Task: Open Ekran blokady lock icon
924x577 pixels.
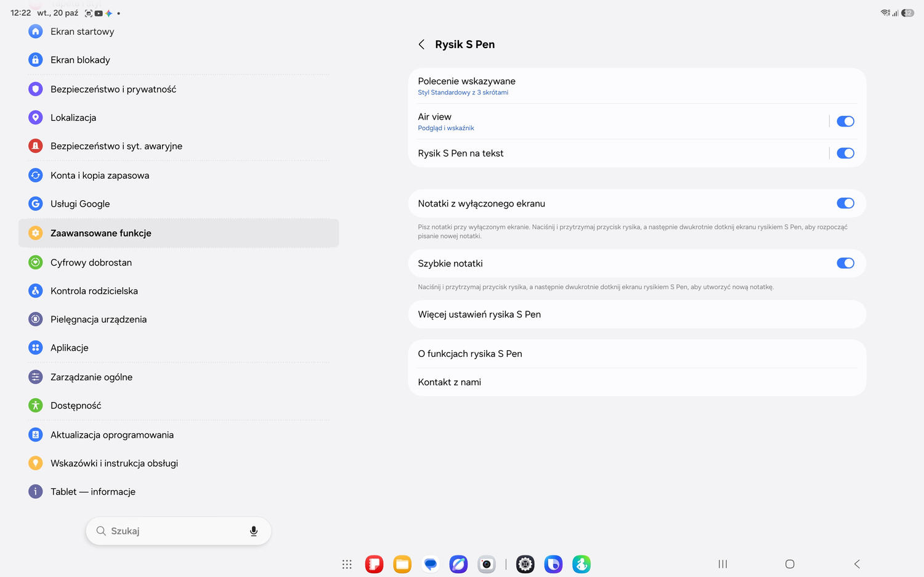Action: click(x=36, y=60)
